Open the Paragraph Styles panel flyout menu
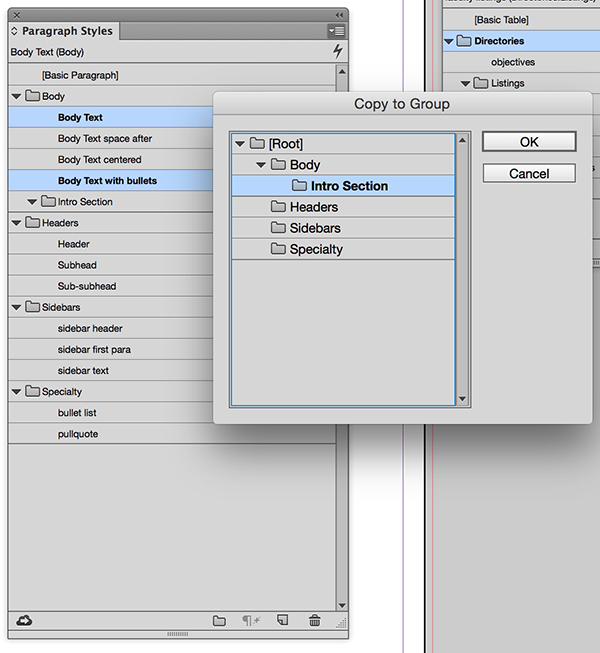 [336, 31]
